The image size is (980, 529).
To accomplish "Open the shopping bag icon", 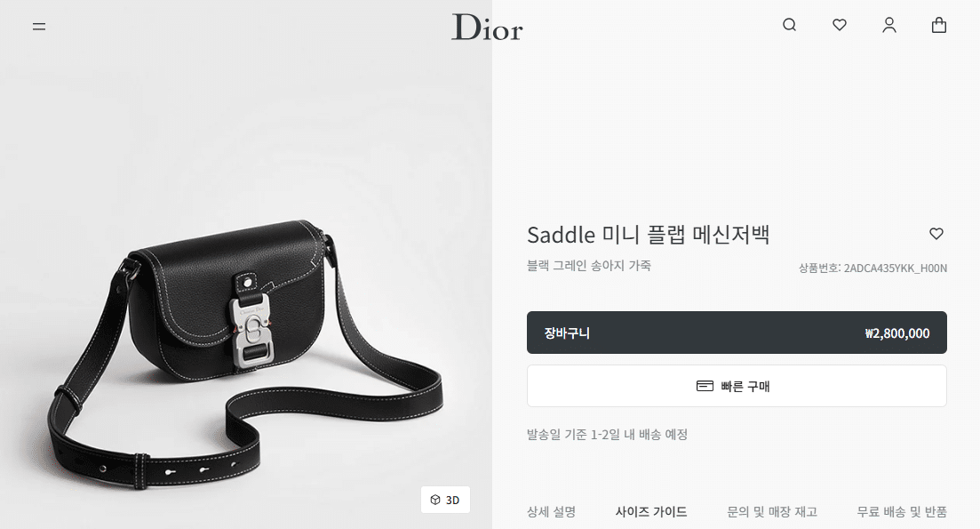I will coord(939,25).
